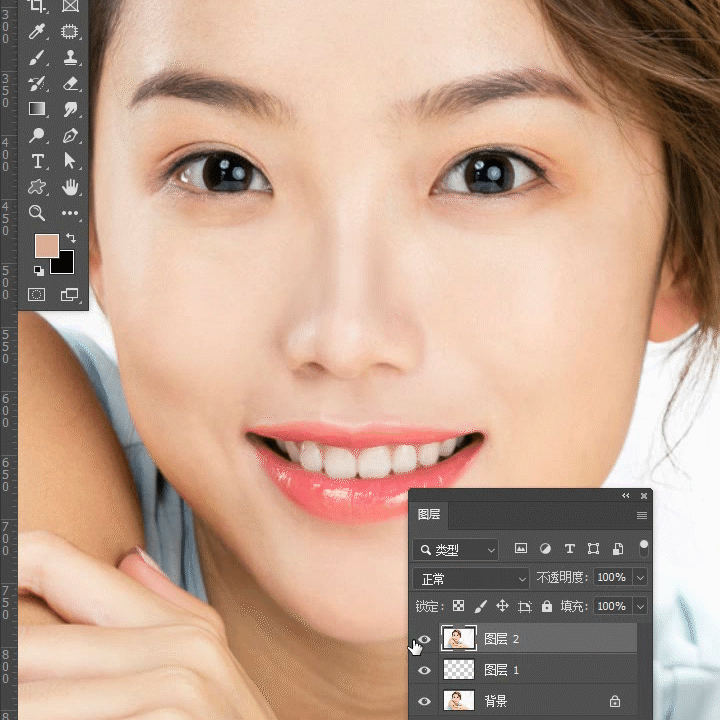
Task: Collapse the layers panel with double arrows
Action: pos(625,495)
